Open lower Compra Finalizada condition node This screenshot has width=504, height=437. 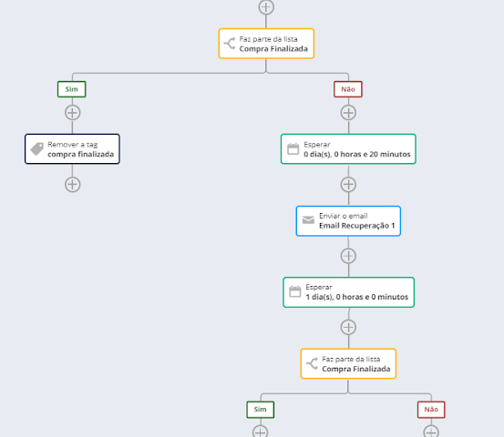tap(348, 364)
